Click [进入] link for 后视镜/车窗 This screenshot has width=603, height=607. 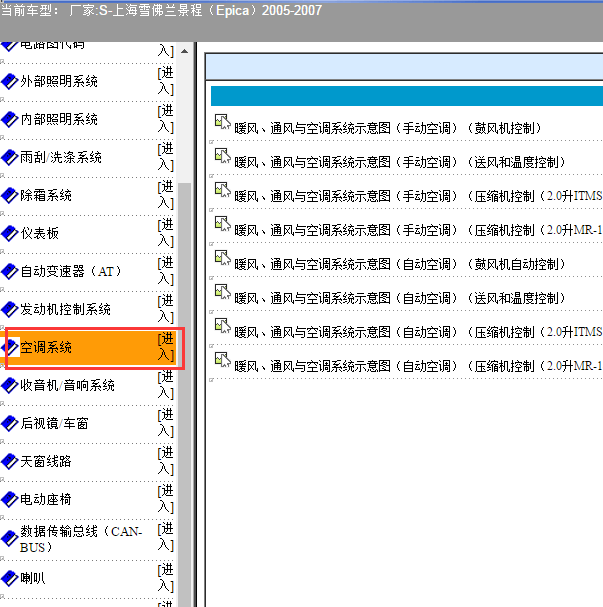pos(166,423)
